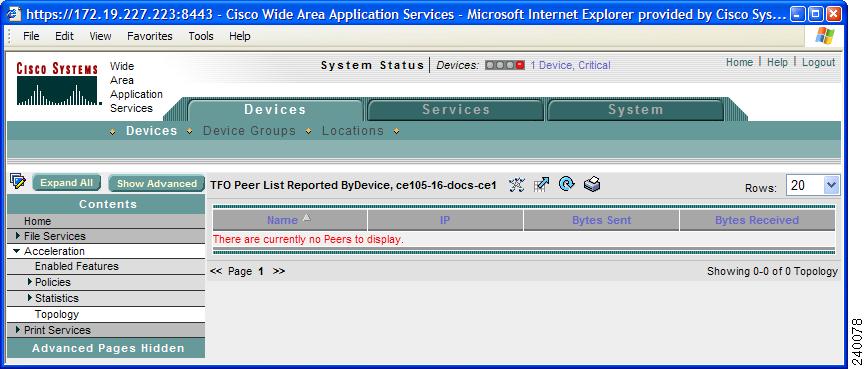Go to the next page with >>
The height and width of the screenshot is (369, 865).
(x=279, y=271)
